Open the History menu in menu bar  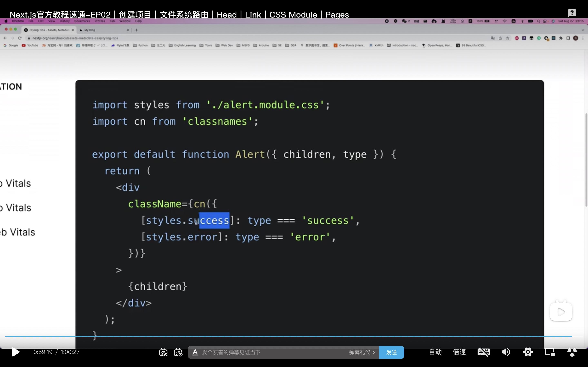click(x=64, y=21)
